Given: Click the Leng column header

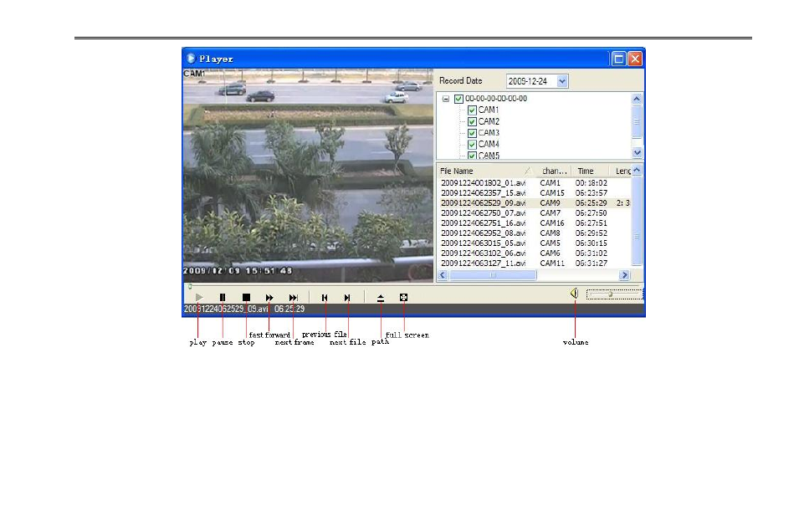Looking at the screenshot, I should pyautogui.click(x=621, y=171).
